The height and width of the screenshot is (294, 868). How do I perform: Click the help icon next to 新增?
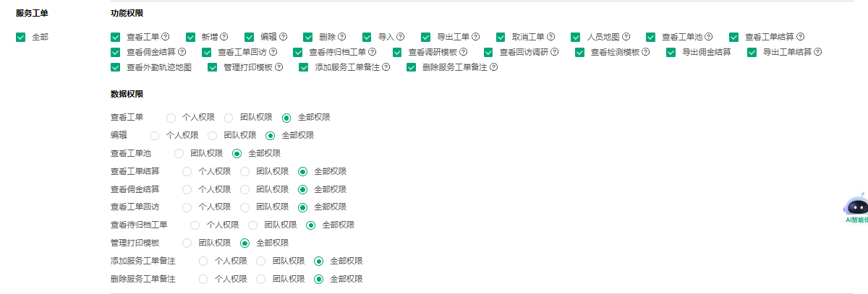(x=224, y=37)
